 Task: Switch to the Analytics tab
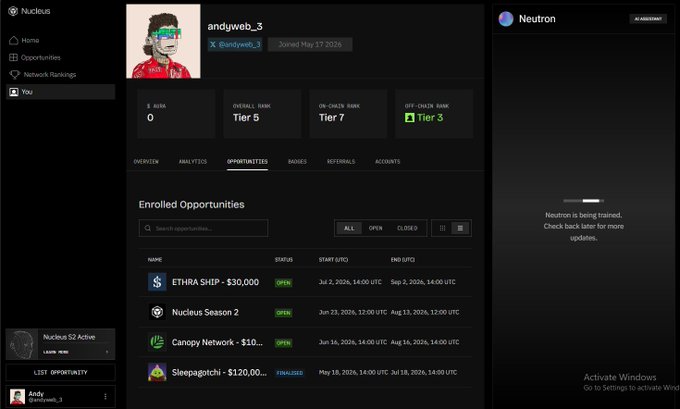click(193, 161)
